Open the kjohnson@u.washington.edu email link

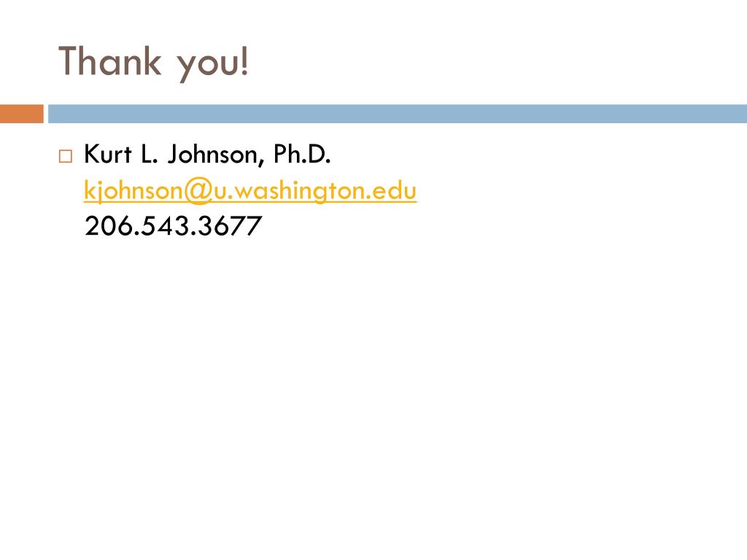[250, 191]
